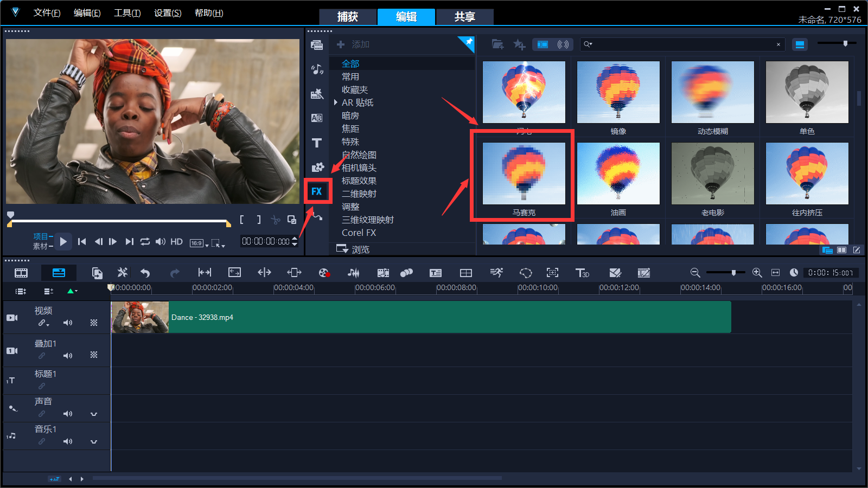Click the import media folder icon
This screenshot has width=868, height=488.
click(497, 44)
